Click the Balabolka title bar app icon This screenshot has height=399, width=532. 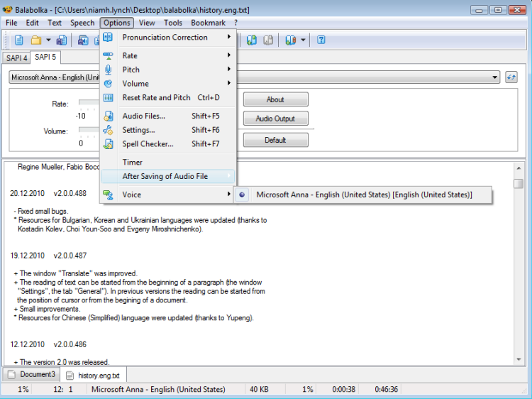click(8, 9)
